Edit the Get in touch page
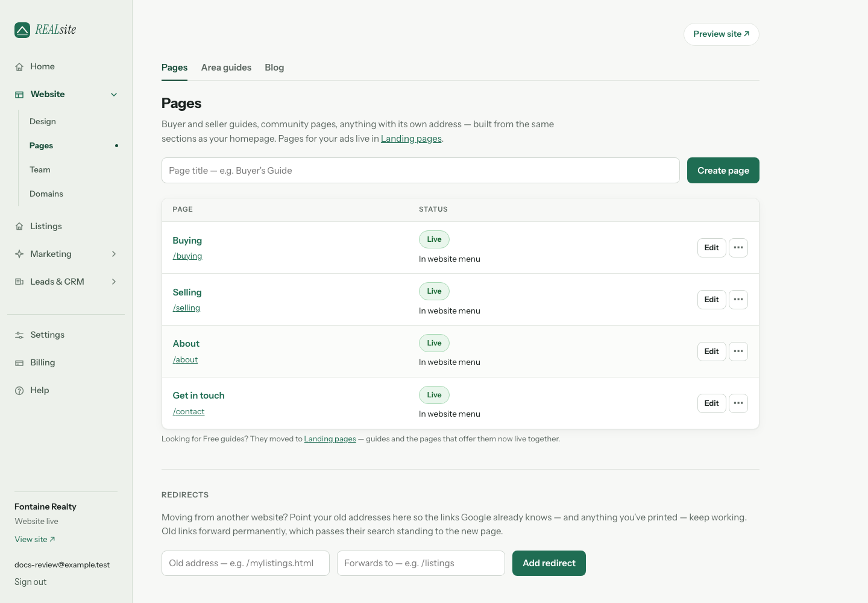 [712, 403]
